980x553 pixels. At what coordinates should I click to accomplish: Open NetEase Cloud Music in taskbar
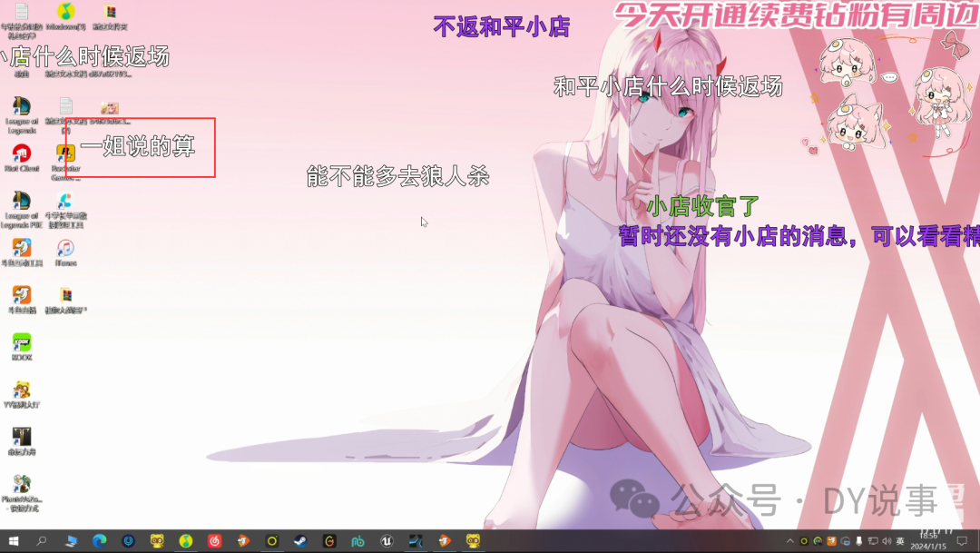tap(214, 541)
